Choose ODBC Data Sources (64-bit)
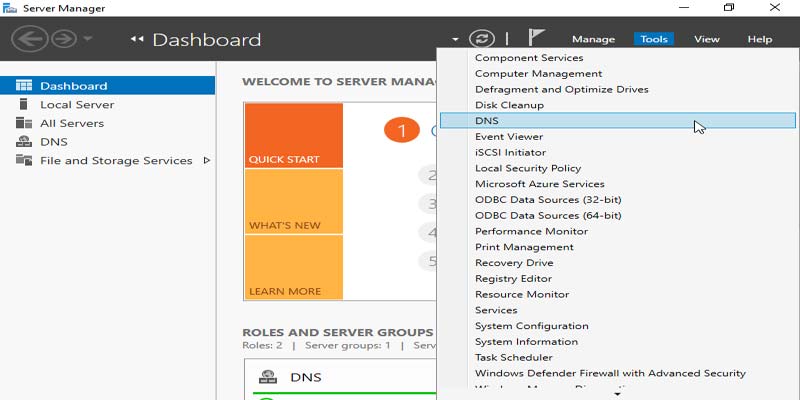Image resolution: width=800 pixels, height=400 pixels. pyautogui.click(x=618, y=215)
